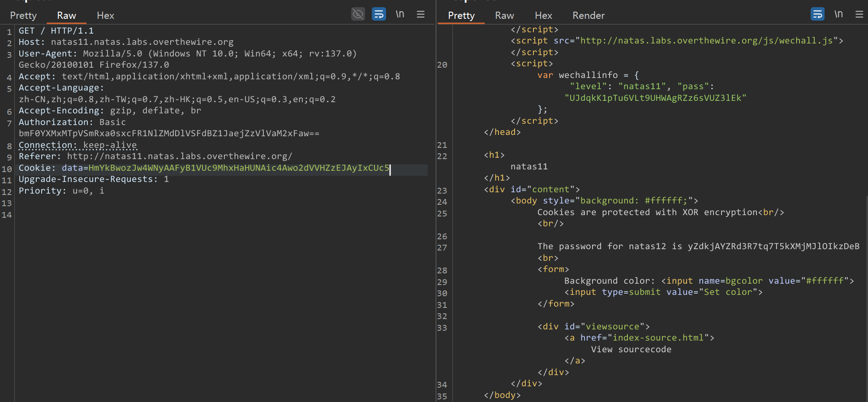This screenshot has width=868, height=402.
Task: Click the body style background line
Action: (x=604, y=201)
